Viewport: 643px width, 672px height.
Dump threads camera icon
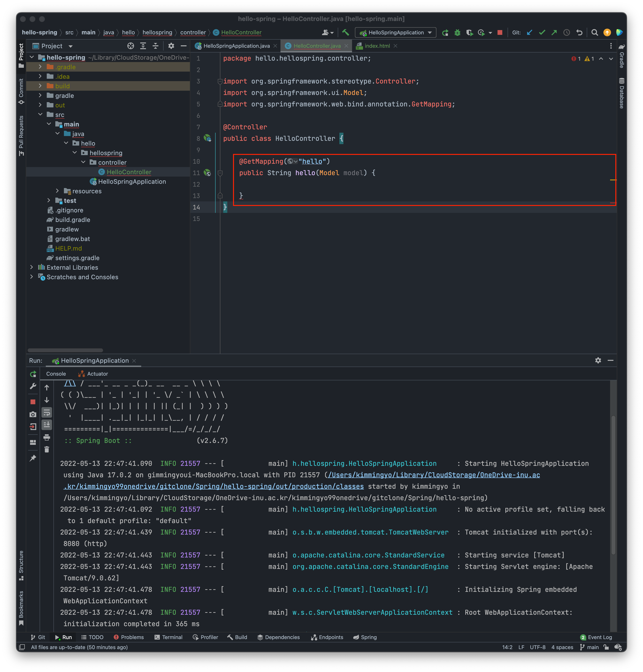(x=33, y=414)
